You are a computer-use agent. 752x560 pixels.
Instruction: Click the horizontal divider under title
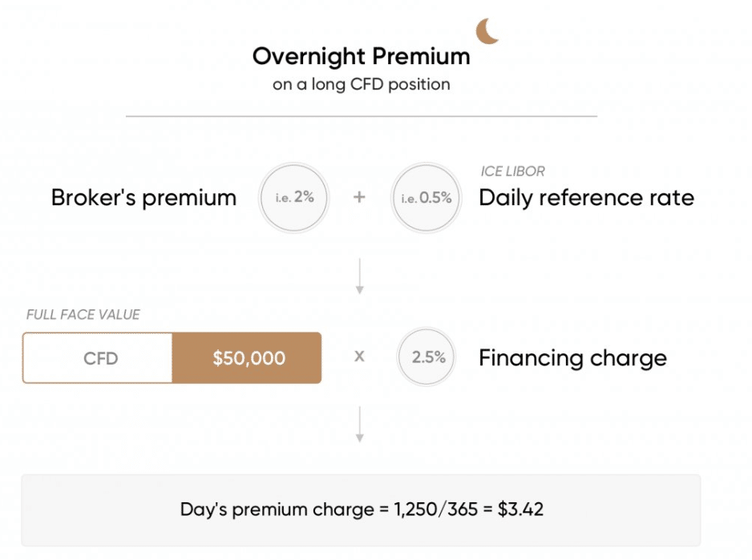coord(361,116)
